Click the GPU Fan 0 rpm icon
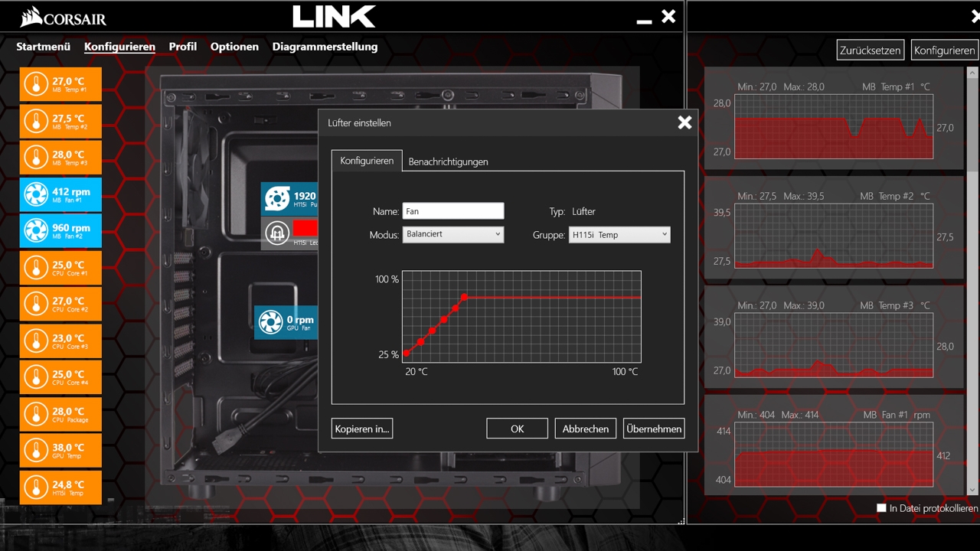This screenshot has width=980, height=551. [x=270, y=322]
